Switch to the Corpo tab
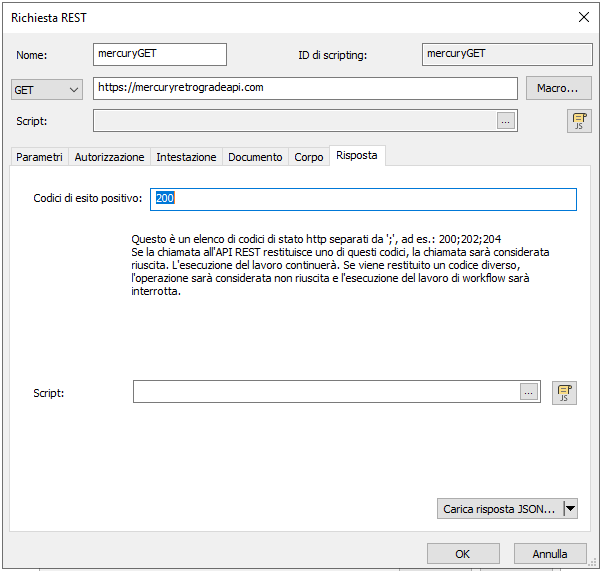Viewport: 602px width, 571px height. click(x=309, y=157)
